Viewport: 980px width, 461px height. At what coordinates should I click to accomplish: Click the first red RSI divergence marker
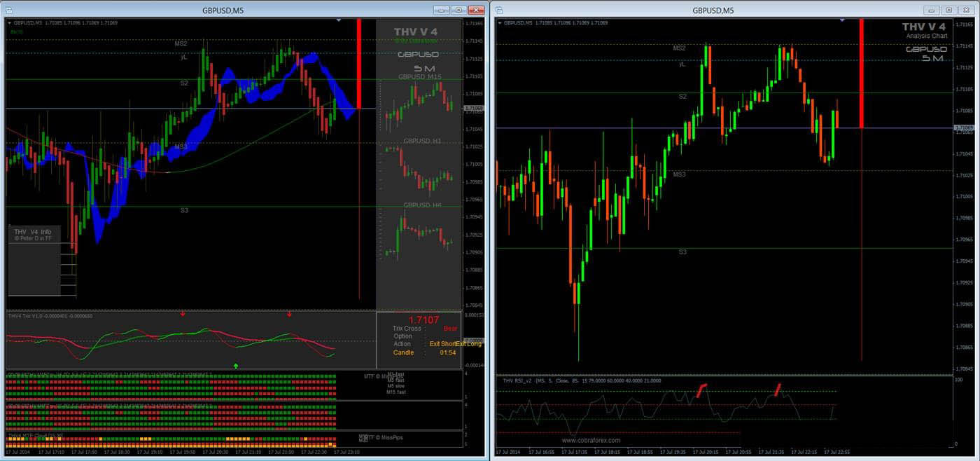pyautogui.click(x=701, y=390)
